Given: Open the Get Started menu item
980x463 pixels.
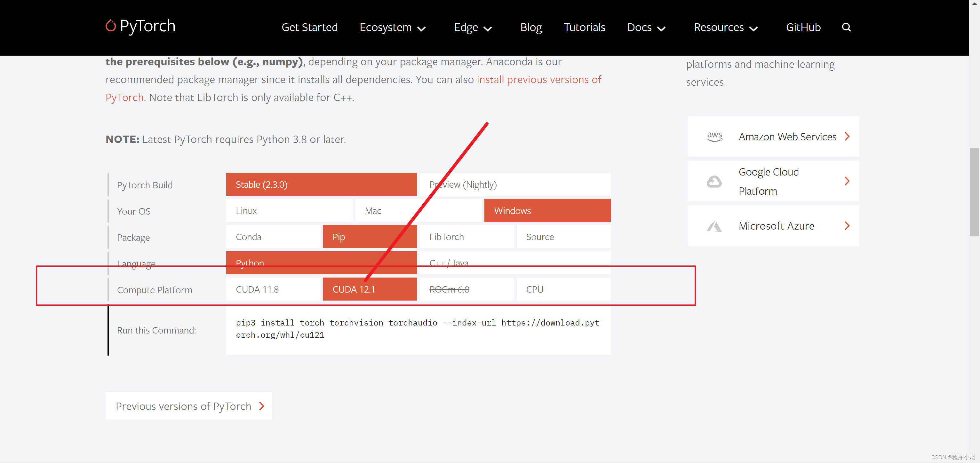Looking at the screenshot, I should click(309, 27).
